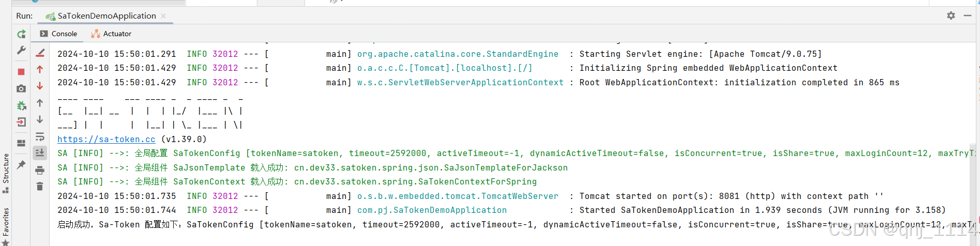Screen dimensions: 980x246
Task: Click the w.s.c.ServletWebServerApplicationContext logger name
Action: (x=461, y=82)
